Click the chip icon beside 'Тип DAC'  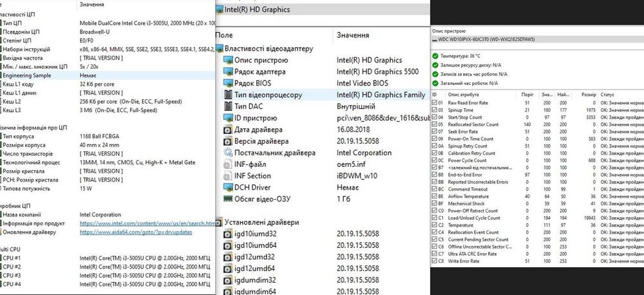[x=228, y=106]
